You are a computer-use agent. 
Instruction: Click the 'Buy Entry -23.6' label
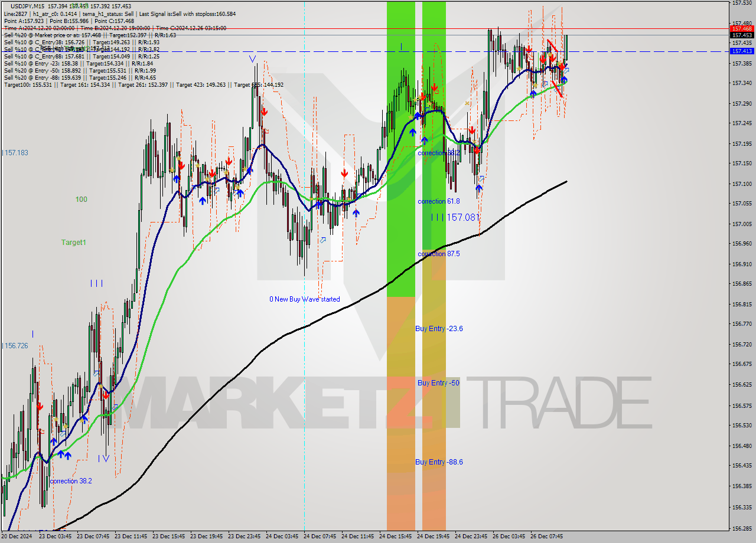[x=439, y=329]
